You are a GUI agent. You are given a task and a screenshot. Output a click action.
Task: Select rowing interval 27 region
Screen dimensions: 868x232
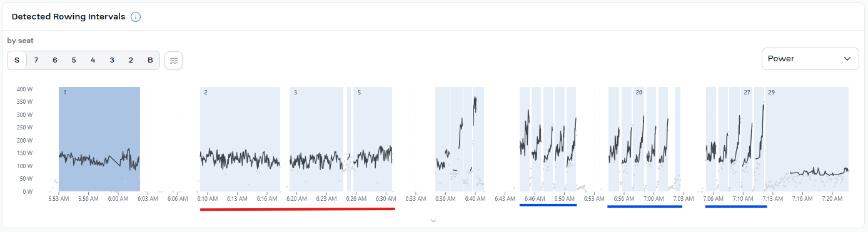coord(747,139)
